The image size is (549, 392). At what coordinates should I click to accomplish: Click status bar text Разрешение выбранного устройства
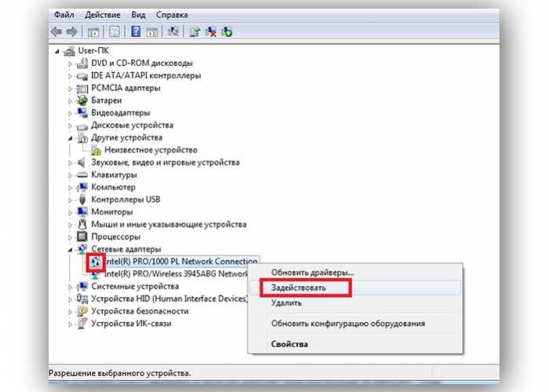tap(119, 373)
